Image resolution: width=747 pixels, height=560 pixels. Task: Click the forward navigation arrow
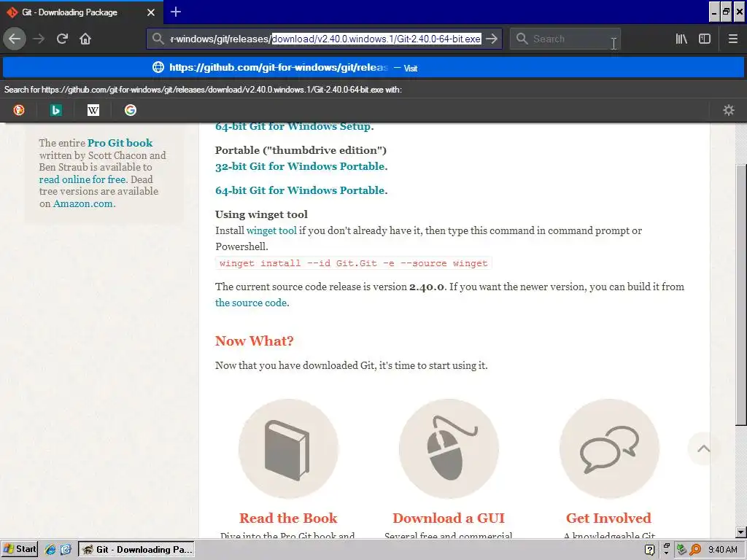(39, 39)
